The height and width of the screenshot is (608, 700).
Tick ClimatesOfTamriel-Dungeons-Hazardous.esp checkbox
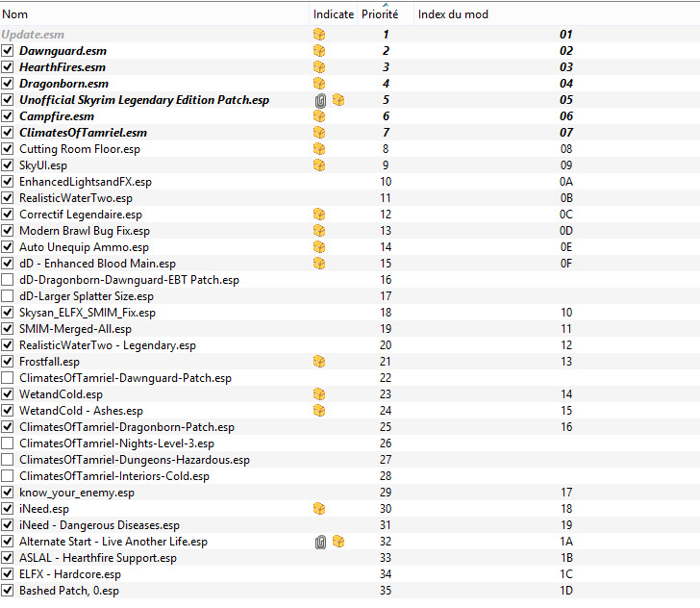click(x=7, y=460)
